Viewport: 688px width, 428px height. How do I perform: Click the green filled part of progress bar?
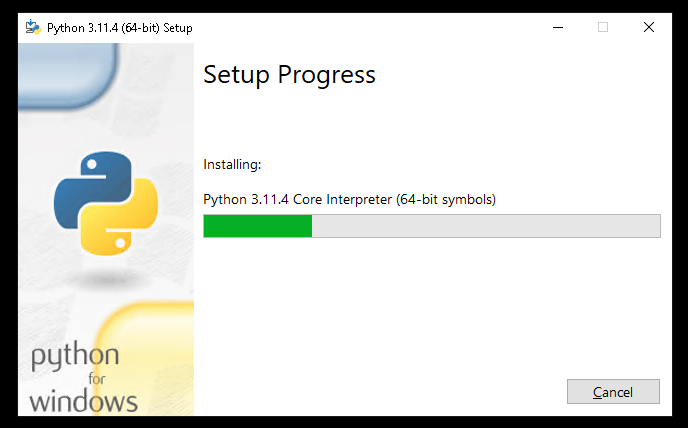[x=257, y=226]
